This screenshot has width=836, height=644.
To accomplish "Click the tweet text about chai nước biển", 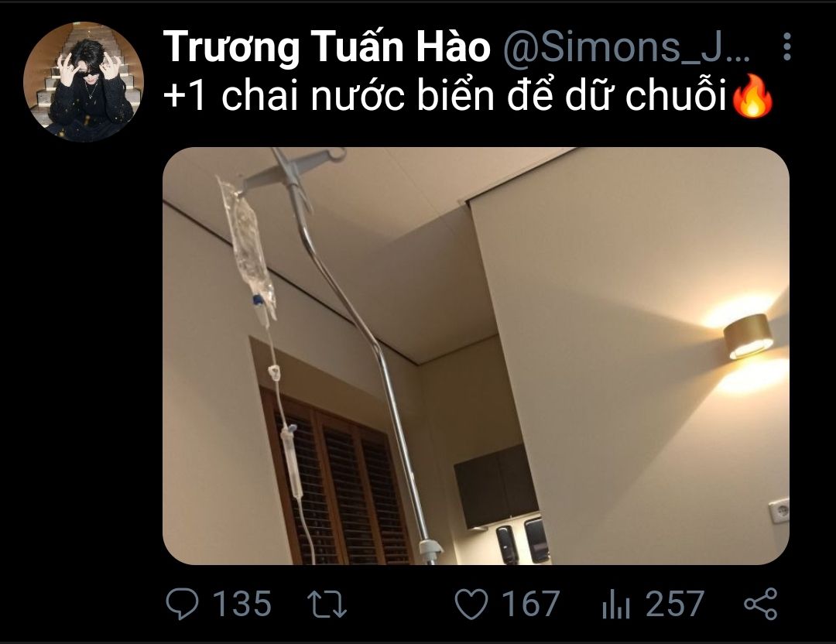I will (x=446, y=97).
